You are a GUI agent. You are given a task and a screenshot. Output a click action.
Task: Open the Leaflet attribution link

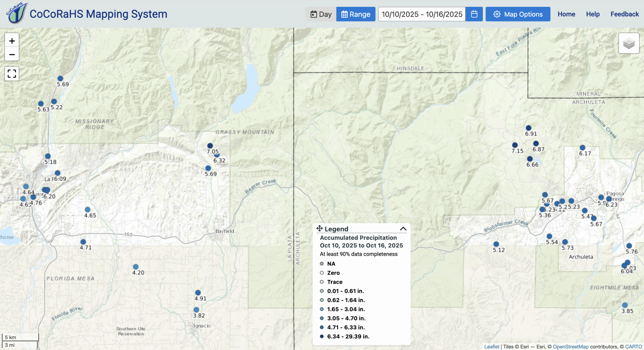point(491,347)
